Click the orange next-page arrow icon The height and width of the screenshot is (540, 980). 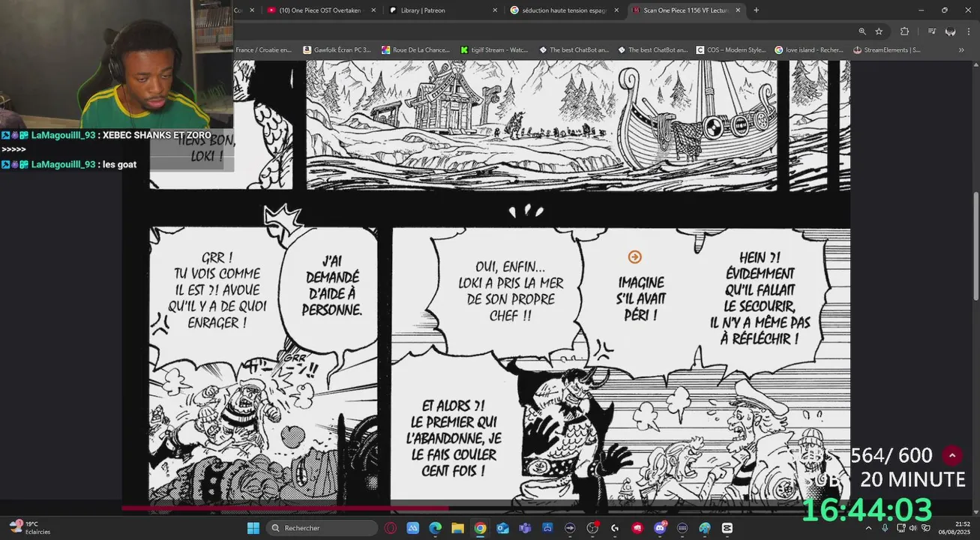634,257
